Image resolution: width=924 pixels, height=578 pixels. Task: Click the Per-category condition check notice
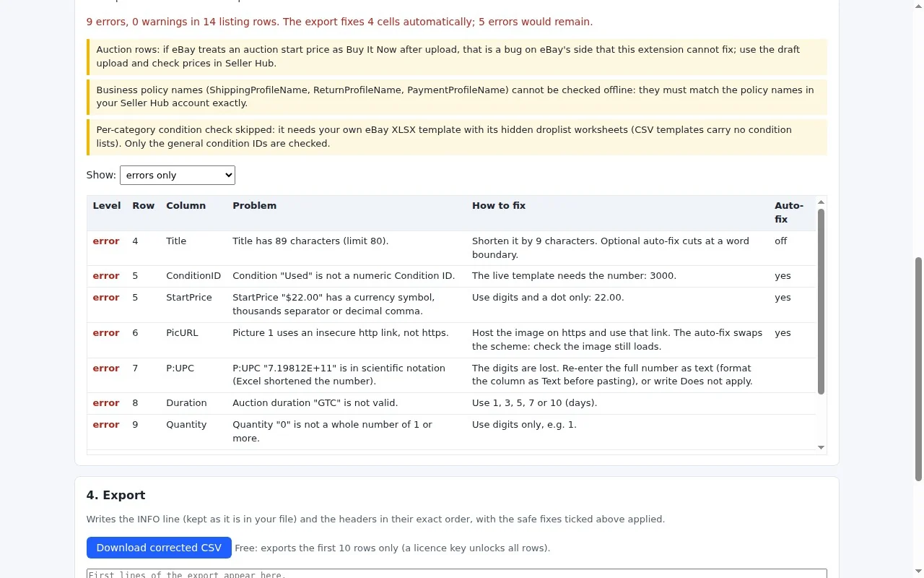pos(457,137)
